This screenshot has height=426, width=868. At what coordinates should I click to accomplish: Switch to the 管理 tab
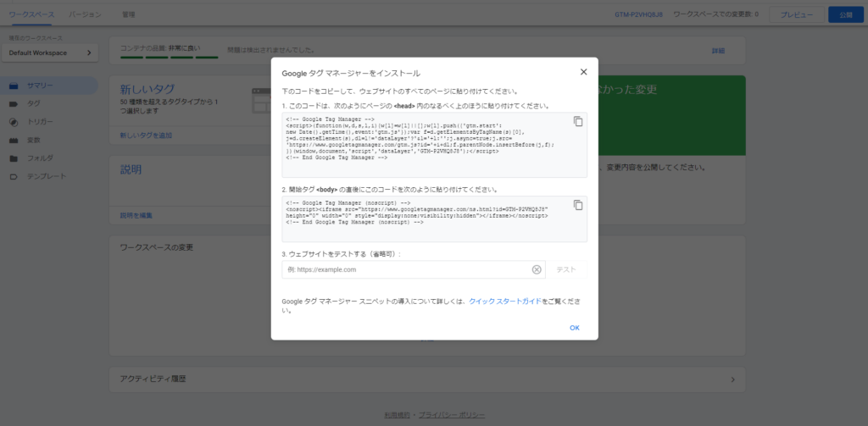tap(129, 14)
